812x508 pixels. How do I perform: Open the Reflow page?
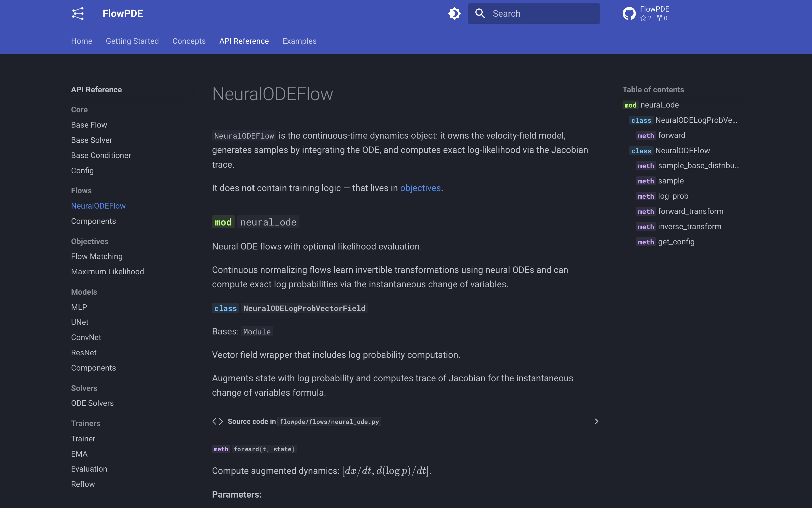pos(83,484)
